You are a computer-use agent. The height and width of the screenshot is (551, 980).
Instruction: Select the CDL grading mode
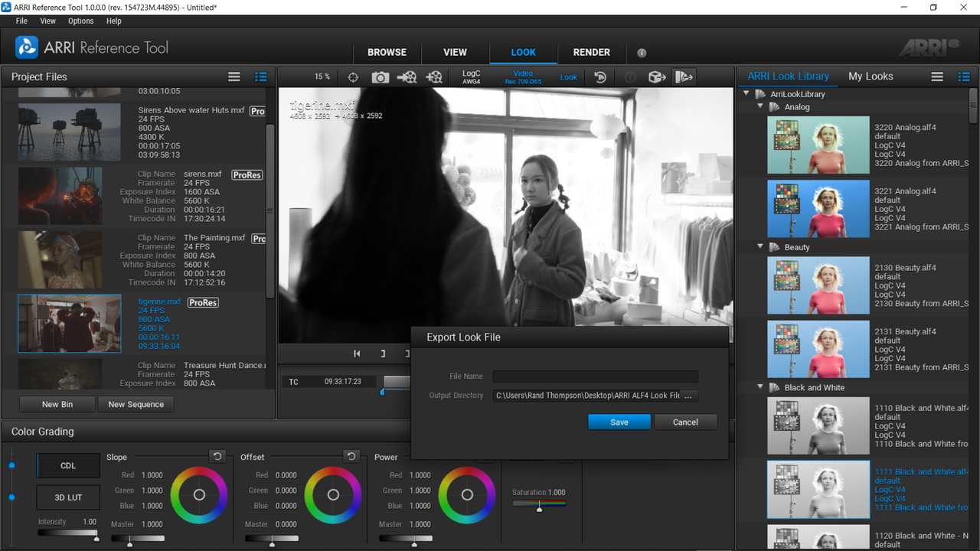click(68, 465)
